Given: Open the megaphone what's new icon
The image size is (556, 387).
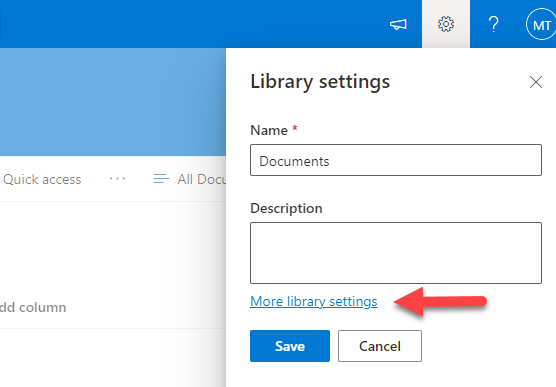Looking at the screenshot, I should click(x=398, y=24).
